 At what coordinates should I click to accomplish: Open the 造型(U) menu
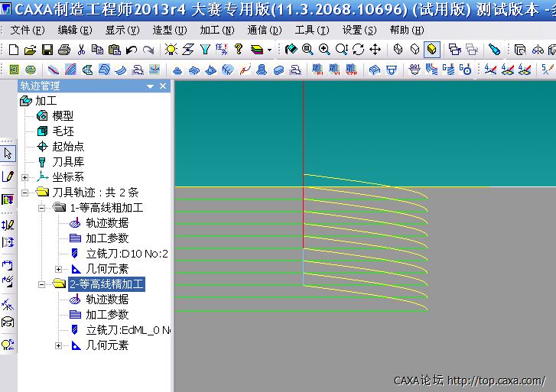(x=170, y=30)
